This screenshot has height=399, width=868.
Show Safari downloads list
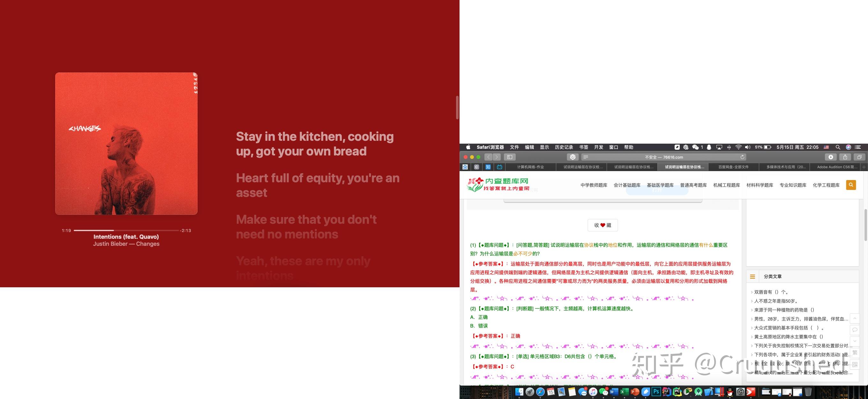pos(831,157)
